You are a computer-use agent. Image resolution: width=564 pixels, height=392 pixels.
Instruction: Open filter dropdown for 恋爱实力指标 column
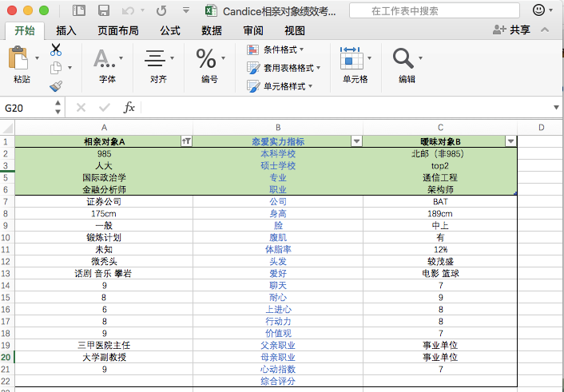356,141
